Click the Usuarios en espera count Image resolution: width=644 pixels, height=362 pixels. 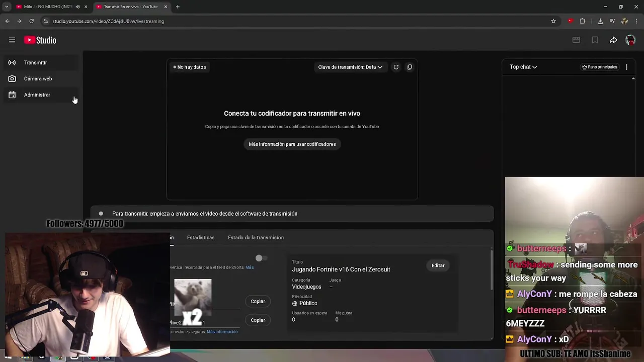point(293,320)
